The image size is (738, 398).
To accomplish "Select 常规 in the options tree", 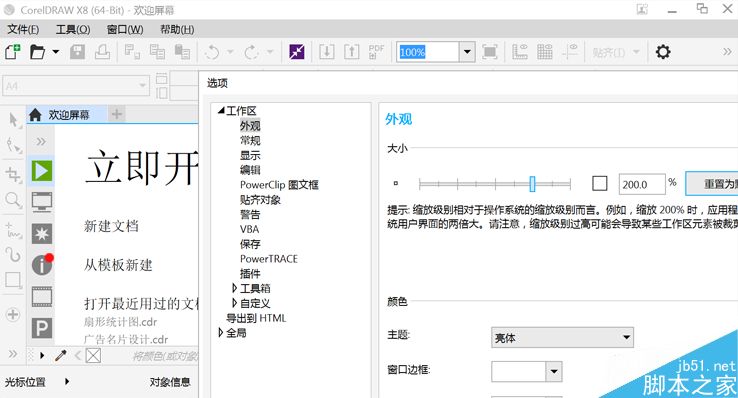I will pyautogui.click(x=250, y=140).
